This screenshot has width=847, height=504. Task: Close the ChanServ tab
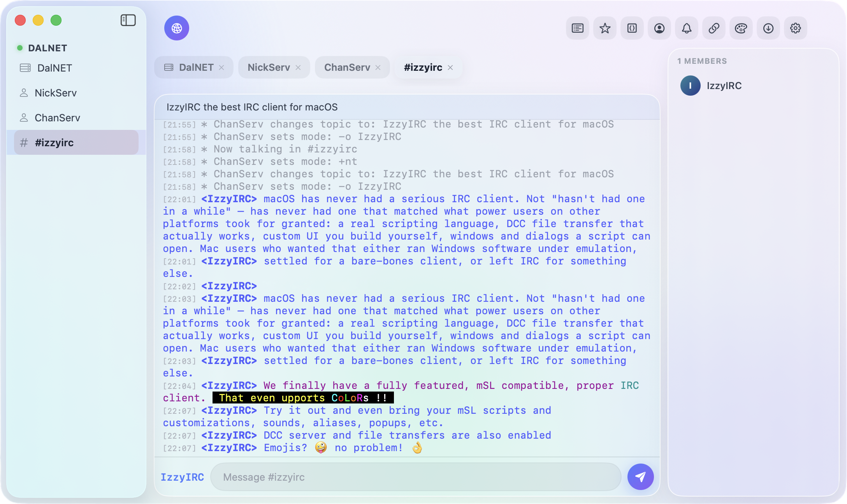coord(378,68)
